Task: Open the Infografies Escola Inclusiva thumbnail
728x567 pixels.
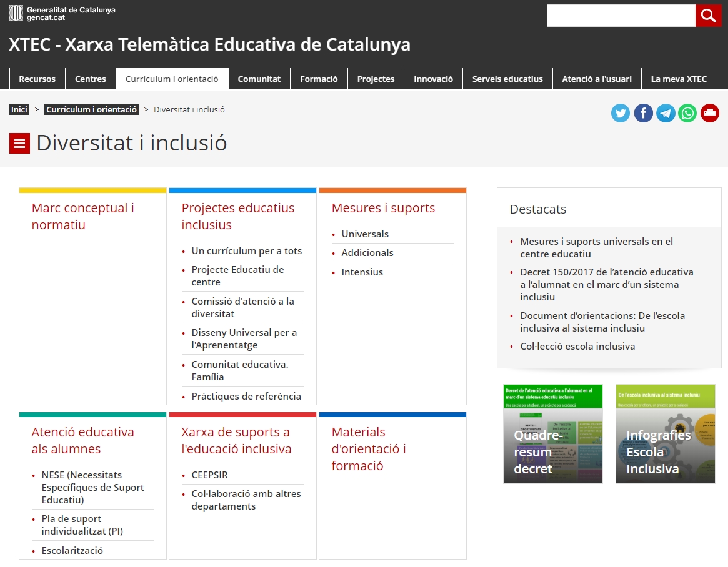Action: click(665, 434)
